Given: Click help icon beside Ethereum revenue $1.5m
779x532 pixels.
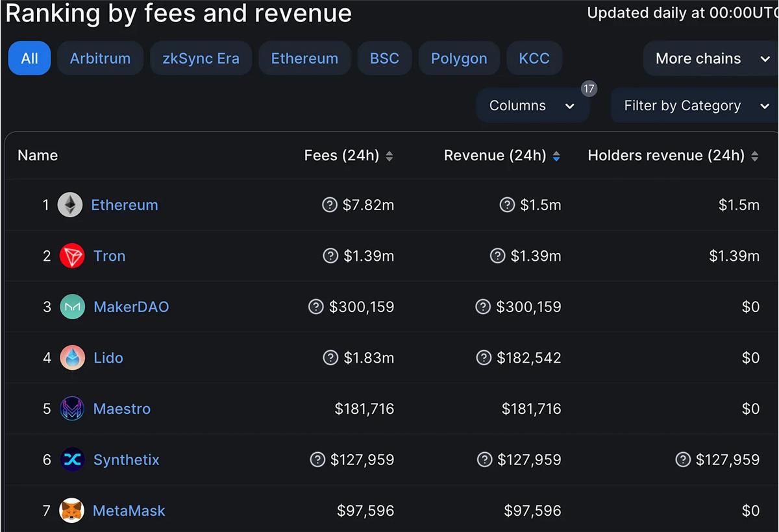Looking at the screenshot, I should click(x=507, y=205).
